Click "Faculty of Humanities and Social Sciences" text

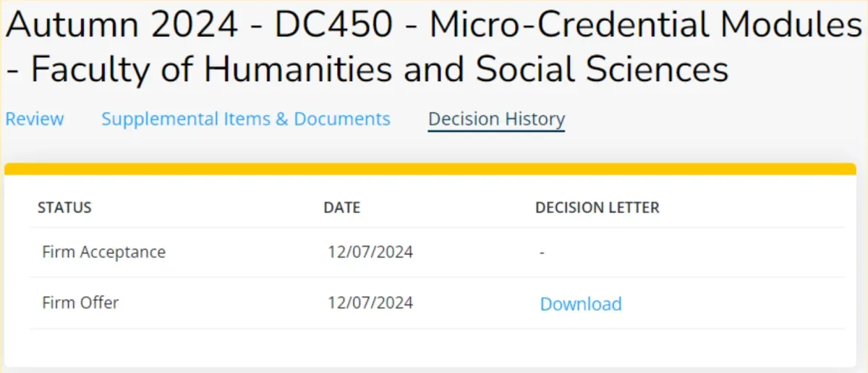tap(380, 70)
